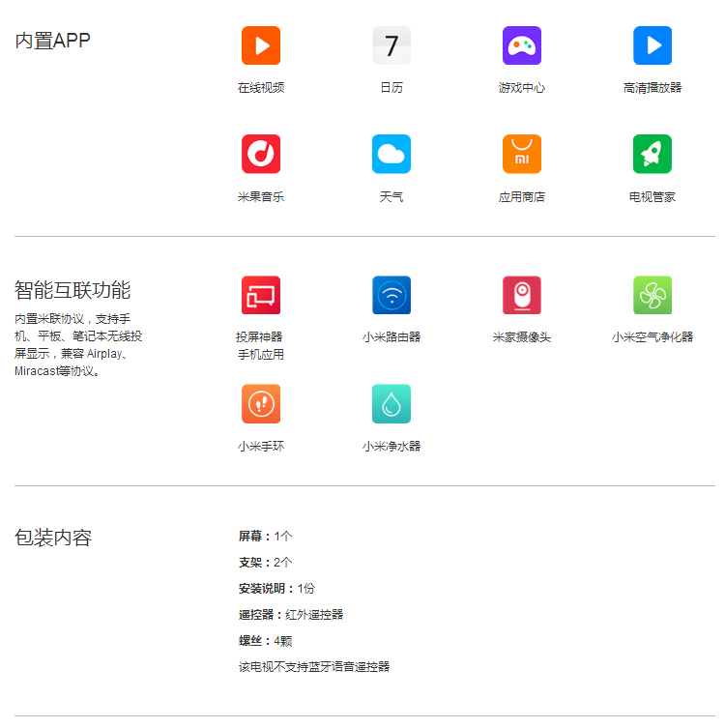Click the 安装说明：1份 line

tap(276, 588)
